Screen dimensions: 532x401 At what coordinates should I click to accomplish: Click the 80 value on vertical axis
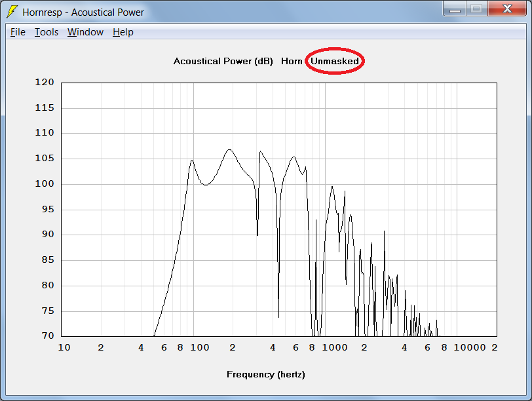coord(48,285)
